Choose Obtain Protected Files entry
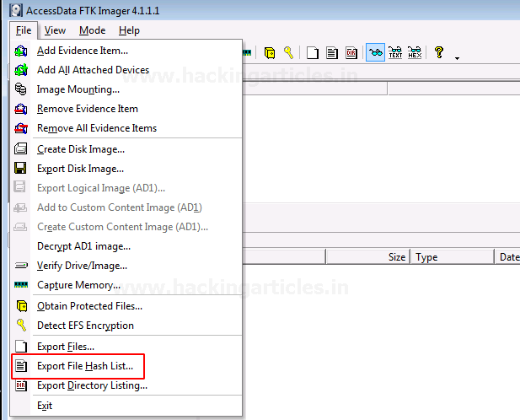Screen dimensions: 520x420 (x=126, y=306)
